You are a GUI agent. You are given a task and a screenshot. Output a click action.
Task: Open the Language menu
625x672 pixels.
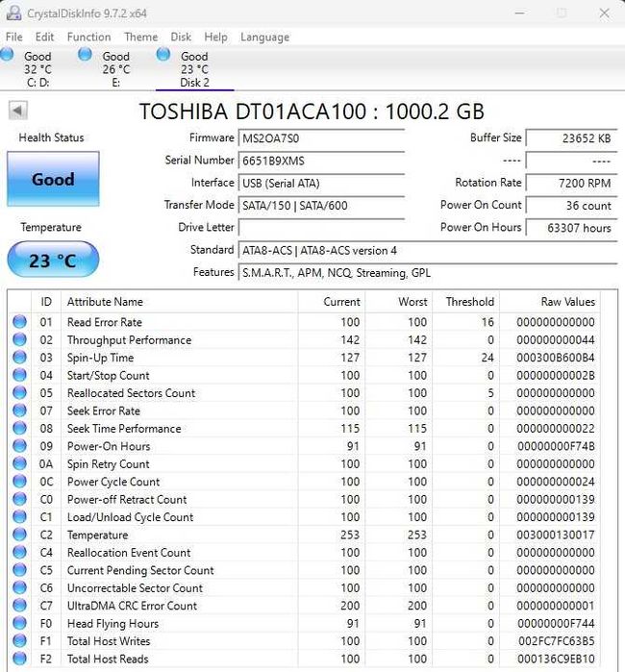[x=265, y=37]
